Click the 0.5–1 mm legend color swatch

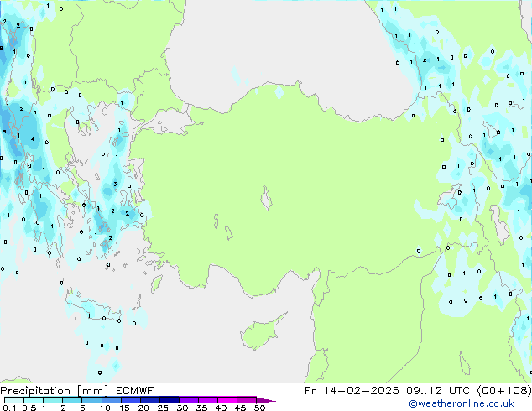[x=34, y=400]
